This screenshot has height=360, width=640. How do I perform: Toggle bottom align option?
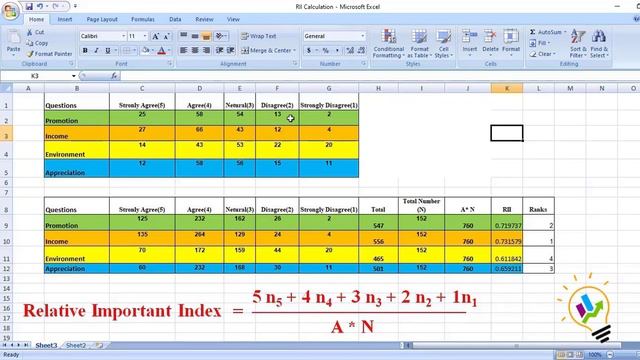207,36
